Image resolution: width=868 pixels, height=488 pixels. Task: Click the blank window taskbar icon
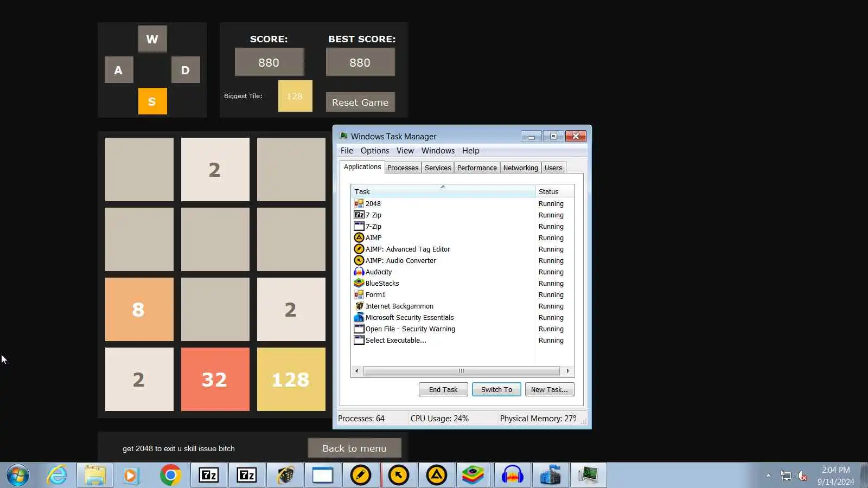pos(323,476)
